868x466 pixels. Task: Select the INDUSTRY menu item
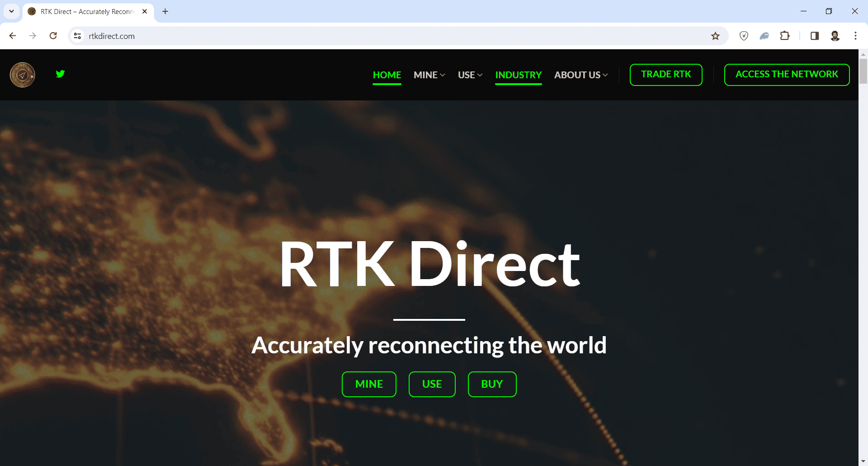click(x=519, y=75)
